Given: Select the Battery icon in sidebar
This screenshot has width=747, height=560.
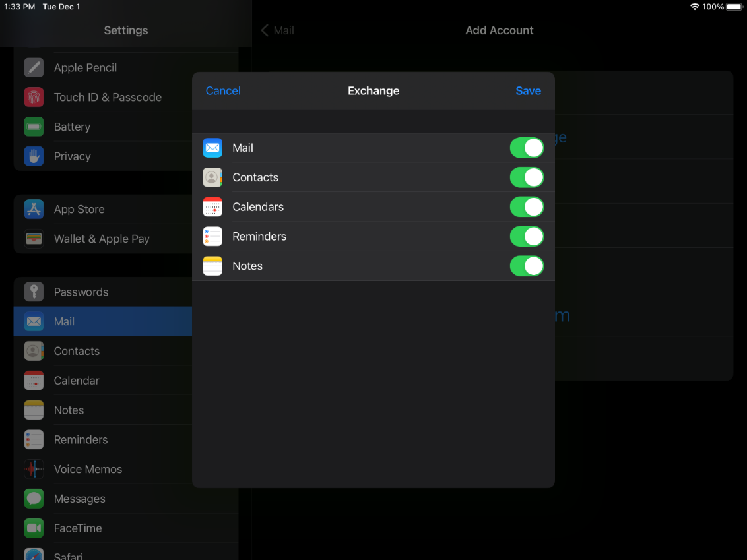Looking at the screenshot, I should [x=34, y=127].
